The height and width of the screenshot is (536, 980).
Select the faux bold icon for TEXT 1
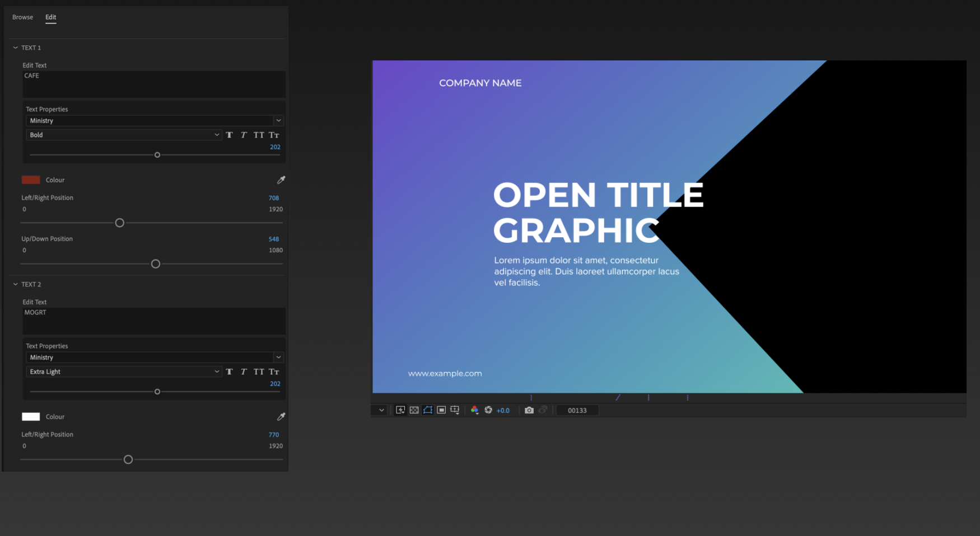click(x=230, y=135)
